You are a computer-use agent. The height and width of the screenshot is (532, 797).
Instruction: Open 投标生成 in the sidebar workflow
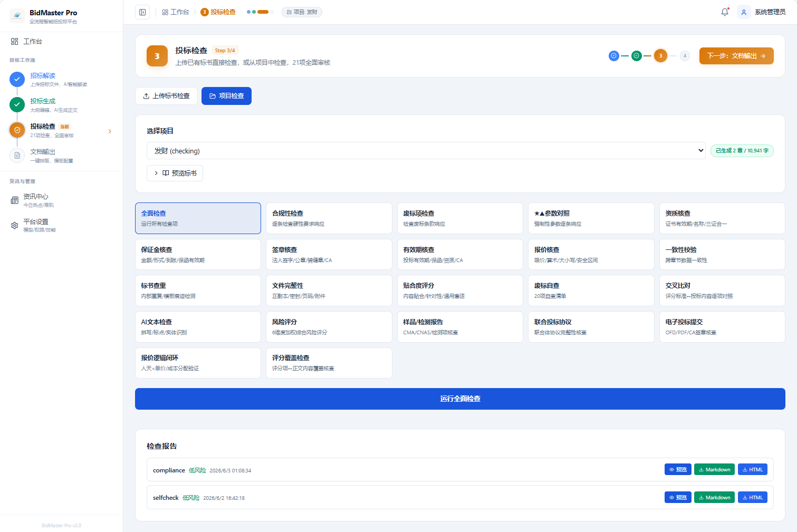point(61,105)
